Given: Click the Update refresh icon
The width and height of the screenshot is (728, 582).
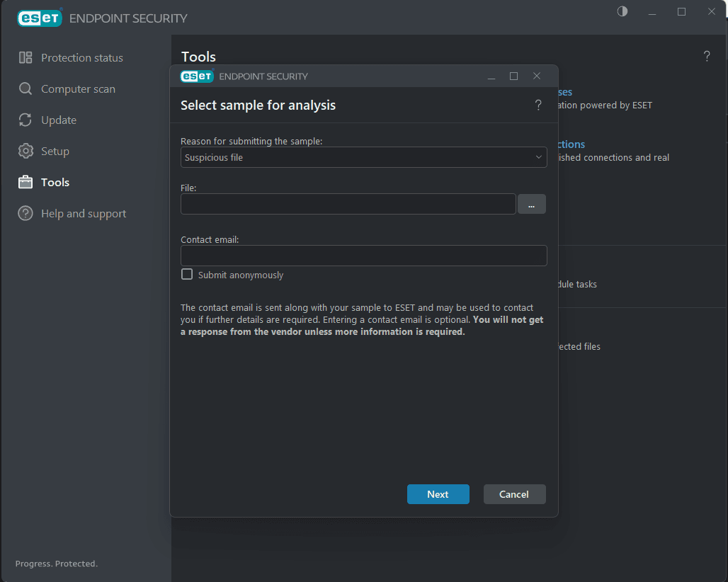Looking at the screenshot, I should [25, 120].
